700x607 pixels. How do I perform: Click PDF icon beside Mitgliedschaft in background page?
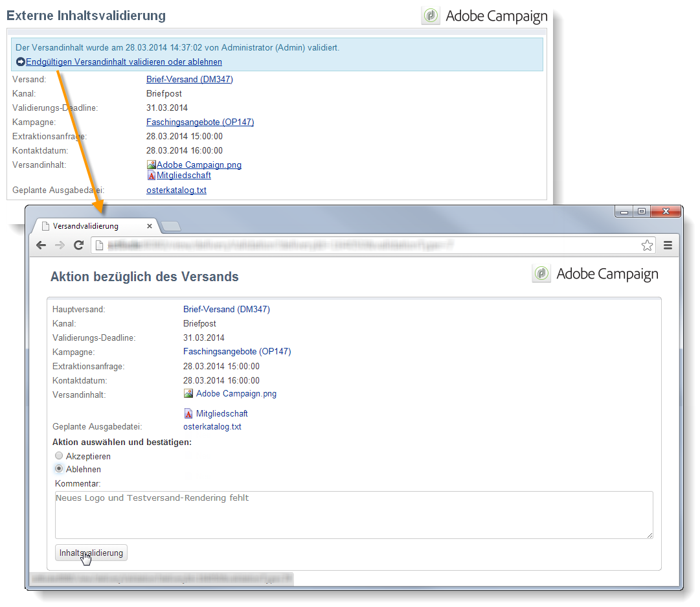tap(152, 175)
